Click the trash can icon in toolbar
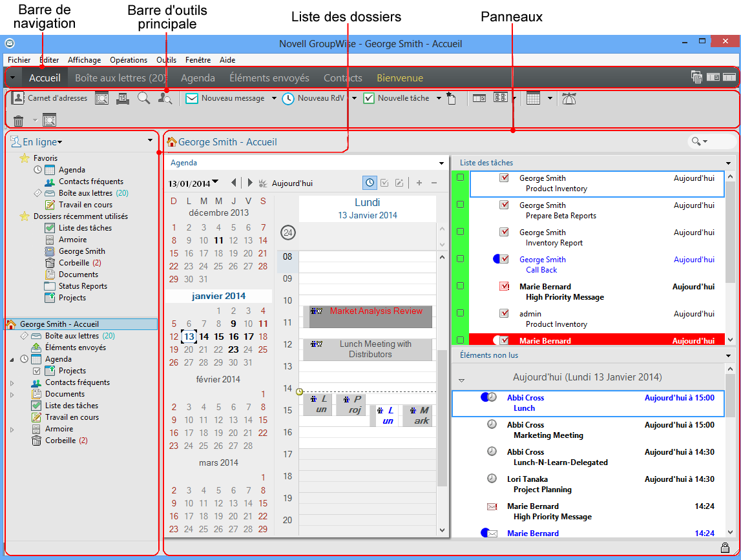Screen dimensions: 741x560 [x=19, y=121]
